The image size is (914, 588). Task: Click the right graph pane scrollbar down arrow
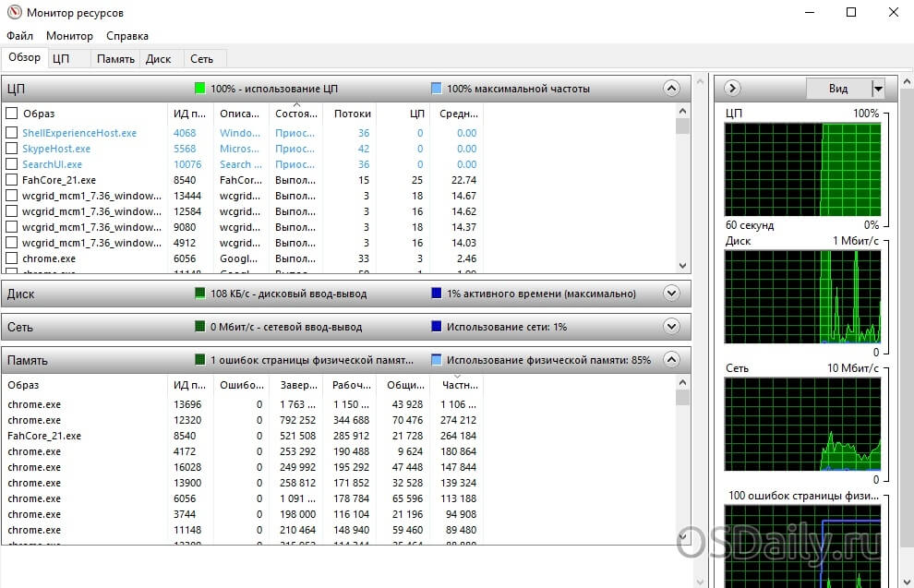click(x=907, y=582)
